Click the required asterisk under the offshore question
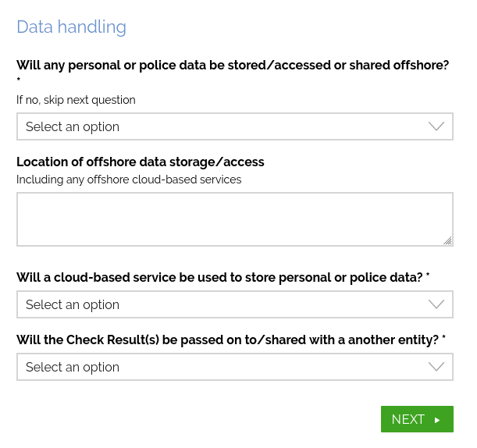Screen dimensions: 477x448 (19, 81)
